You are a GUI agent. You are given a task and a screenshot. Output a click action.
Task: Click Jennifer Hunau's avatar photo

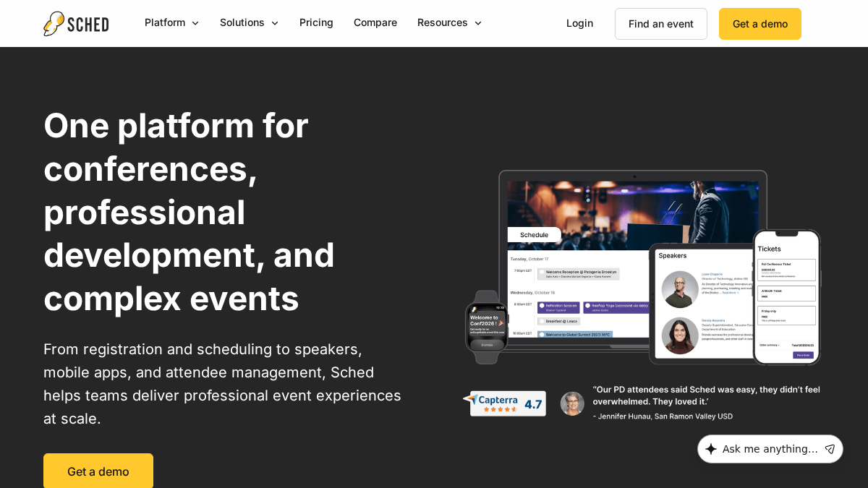[572, 403]
